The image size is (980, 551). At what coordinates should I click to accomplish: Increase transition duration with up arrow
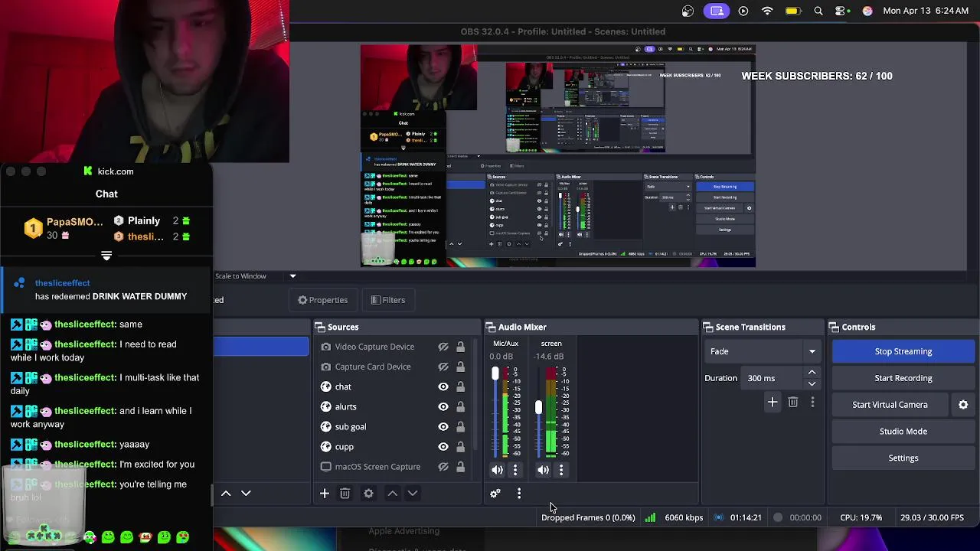pyautogui.click(x=812, y=373)
